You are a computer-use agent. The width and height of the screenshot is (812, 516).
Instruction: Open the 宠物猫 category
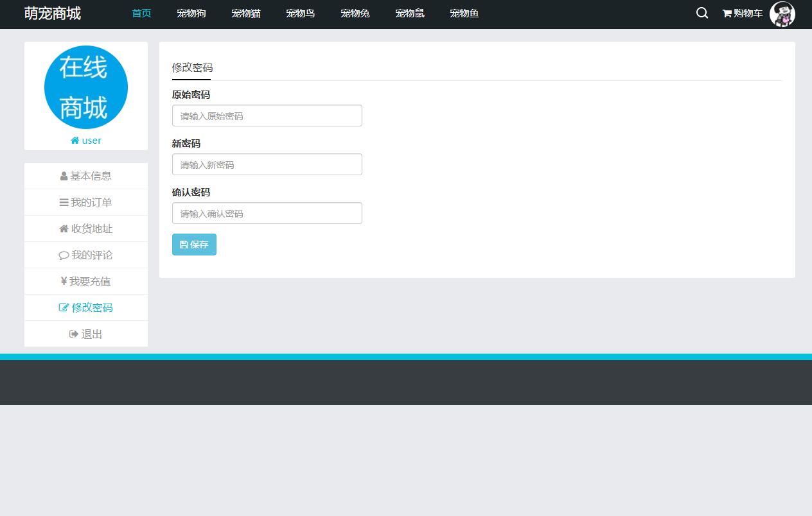pos(246,13)
